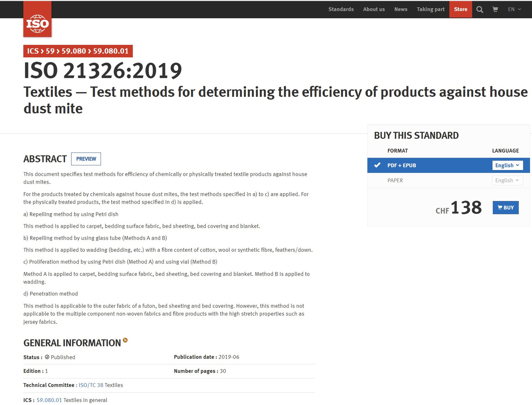Image resolution: width=532 pixels, height=405 pixels.
Task: Open the English dropdown for PDF + EPUB
Action: click(507, 165)
